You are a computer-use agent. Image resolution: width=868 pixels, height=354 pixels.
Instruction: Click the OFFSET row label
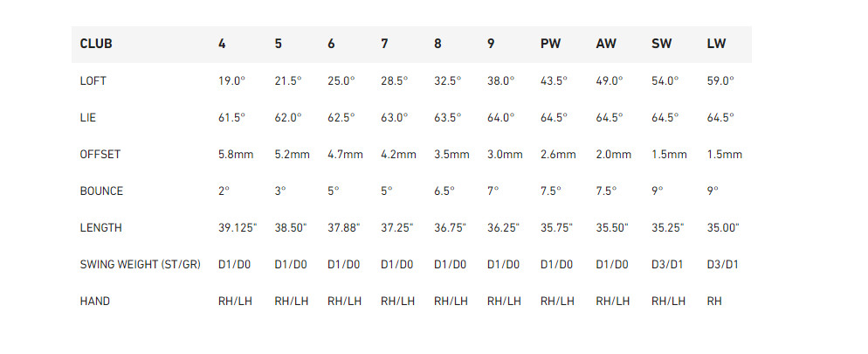pos(100,154)
